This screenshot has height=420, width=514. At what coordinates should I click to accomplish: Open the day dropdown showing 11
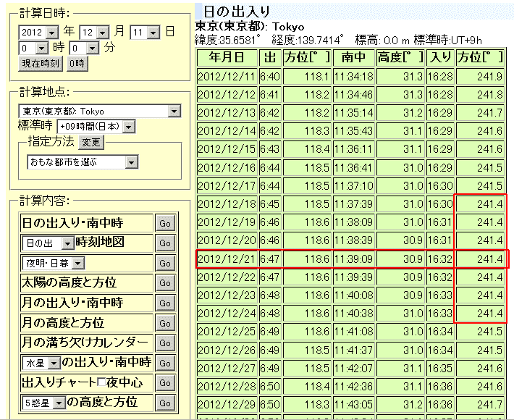pos(145,33)
